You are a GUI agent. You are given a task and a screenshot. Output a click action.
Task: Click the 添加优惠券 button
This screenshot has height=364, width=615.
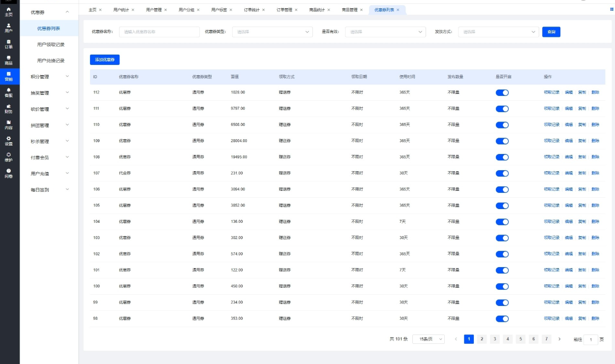coord(105,60)
